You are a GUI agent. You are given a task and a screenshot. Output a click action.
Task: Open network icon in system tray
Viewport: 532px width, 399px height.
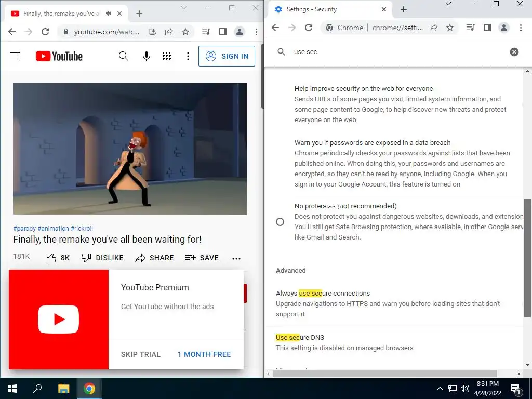pos(453,389)
